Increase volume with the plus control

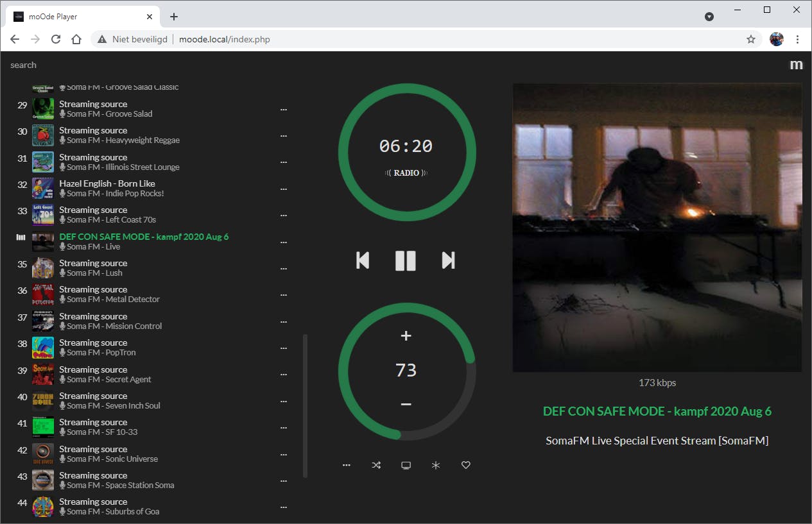click(x=406, y=335)
